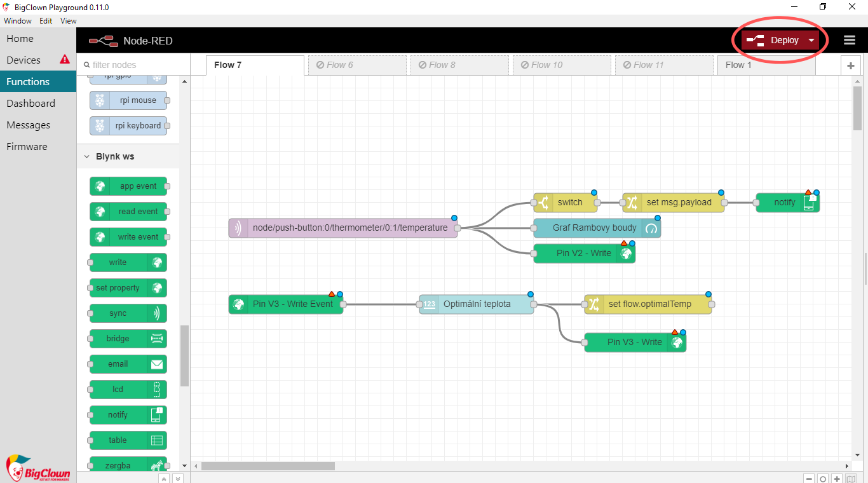Screen dimensions: 868x483
Task: Switch to the disabled Flow 6 tab
Action: tap(357, 65)
